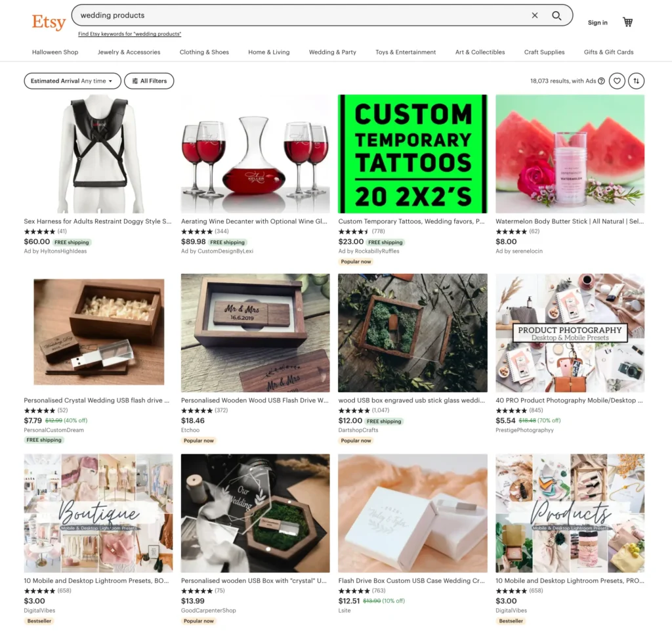Expand the Estimated Arrival dropdown
The width and height of the screenshot is (672, 633).
72,81
